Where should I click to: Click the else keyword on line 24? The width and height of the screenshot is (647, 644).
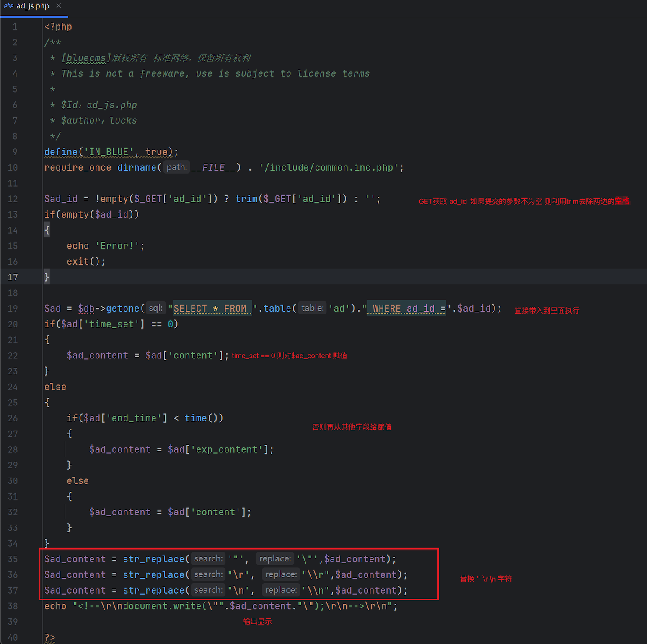[55, 387]
